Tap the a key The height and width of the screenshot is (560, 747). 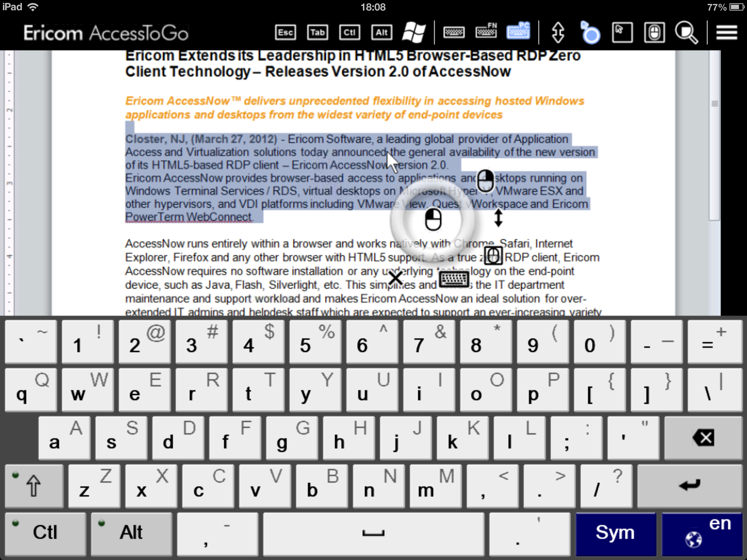64,437
